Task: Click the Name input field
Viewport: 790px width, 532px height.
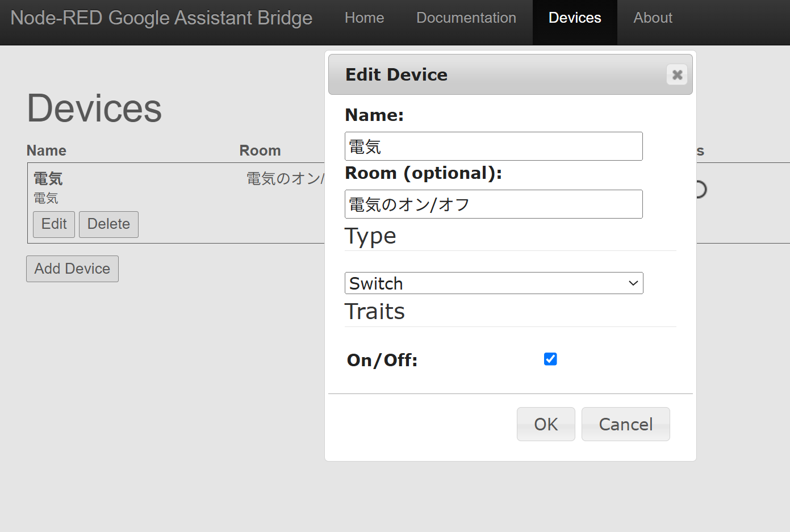Action: pos(493,146)
